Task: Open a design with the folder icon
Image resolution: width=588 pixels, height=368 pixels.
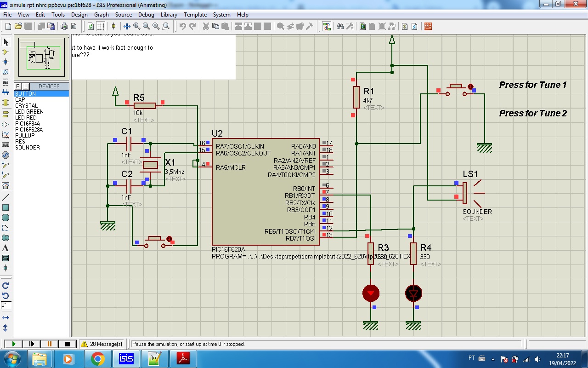Action: [x=18, y=26]
